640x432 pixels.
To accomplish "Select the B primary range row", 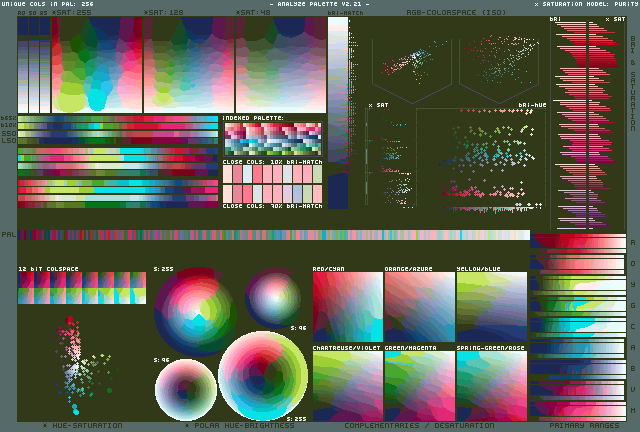I will coord(578,369).
